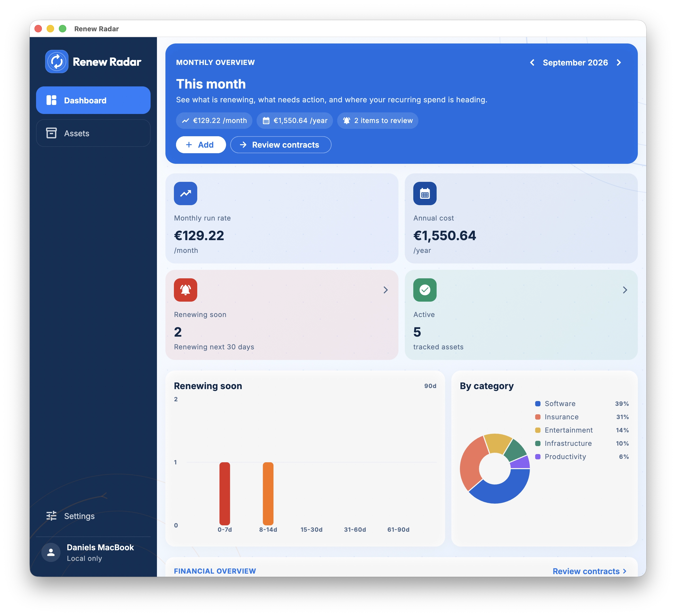
Task: Click the 90d range label in chart
Action: 430,386
